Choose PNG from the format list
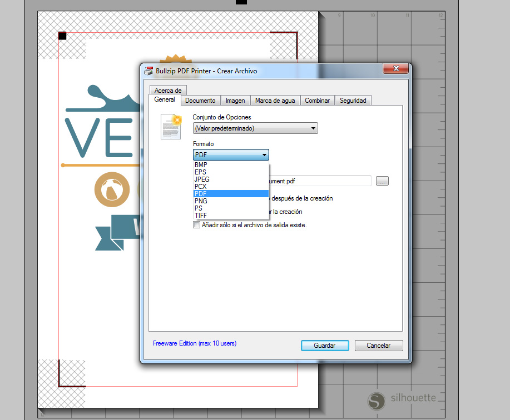 pyautogui.click(x=231, y=201)
